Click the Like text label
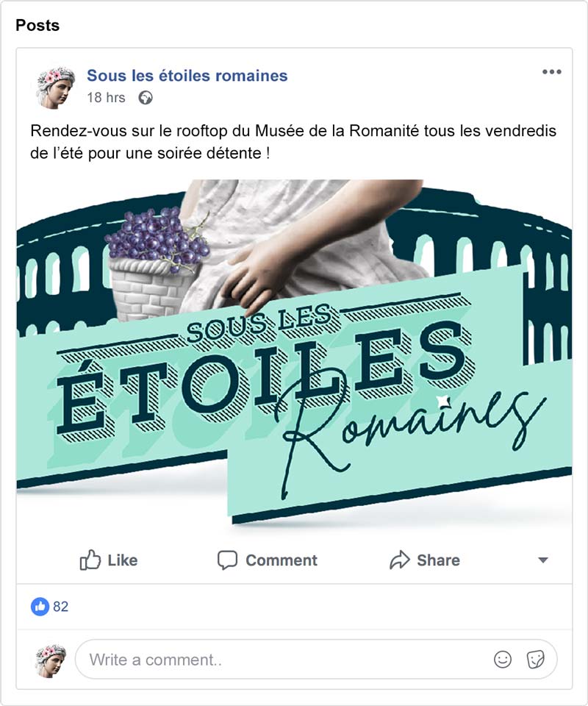Viewport: 588px width, 706px height. coord(122,560)
